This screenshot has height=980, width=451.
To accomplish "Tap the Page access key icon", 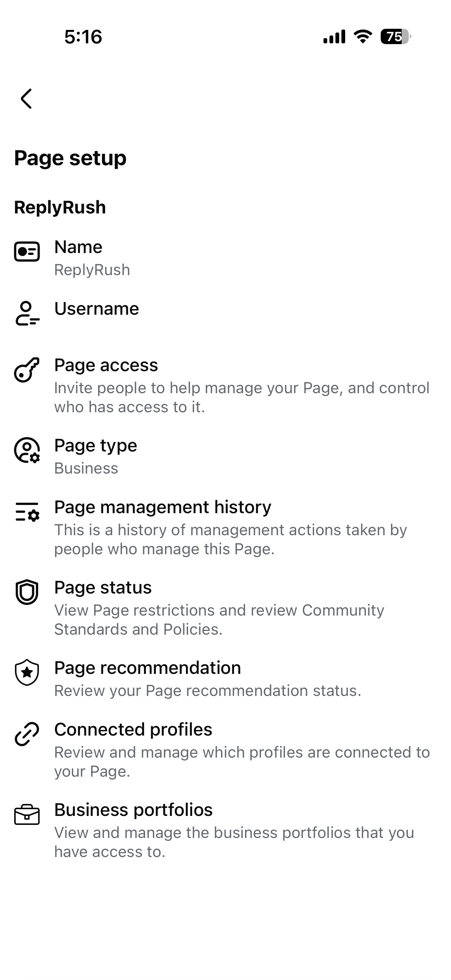I will pos(27,369).
